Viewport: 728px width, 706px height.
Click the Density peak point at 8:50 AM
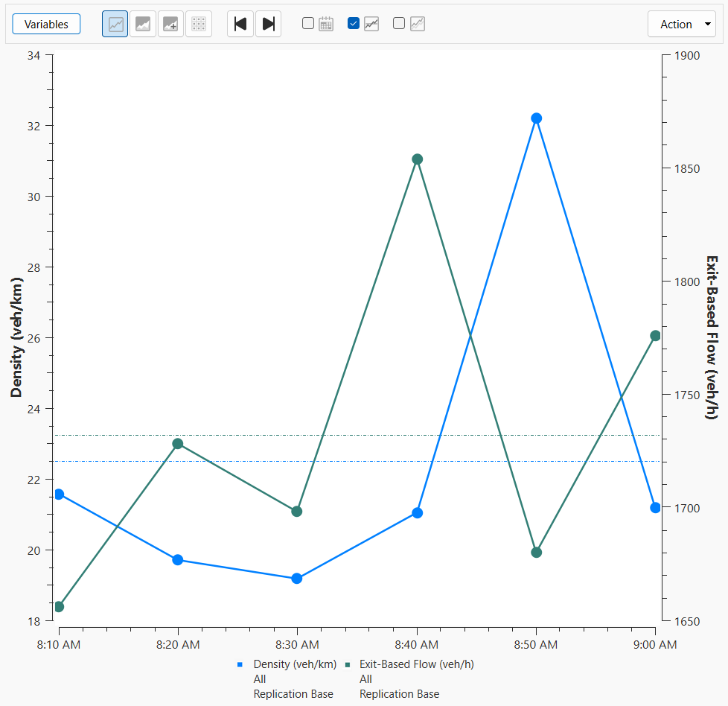[537, 118]
